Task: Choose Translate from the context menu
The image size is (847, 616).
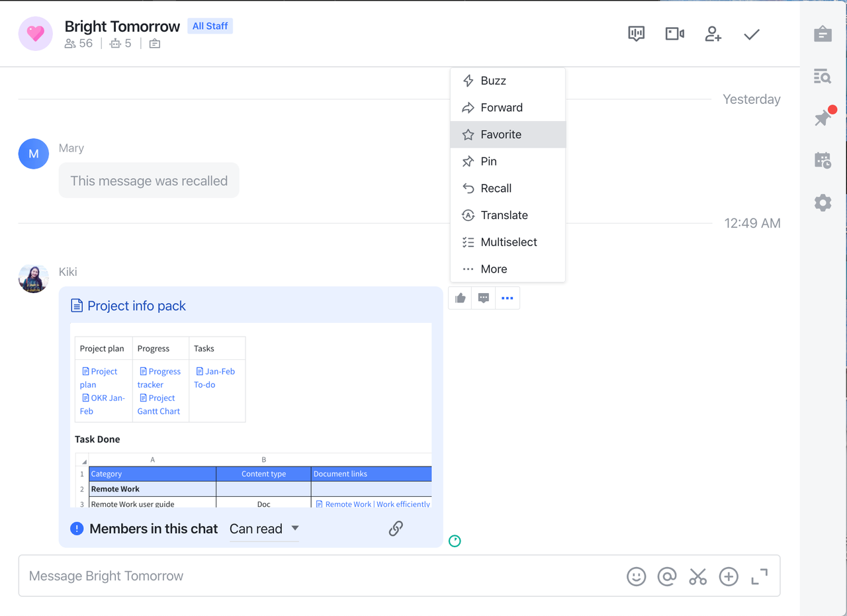Action: pos(508,215)
